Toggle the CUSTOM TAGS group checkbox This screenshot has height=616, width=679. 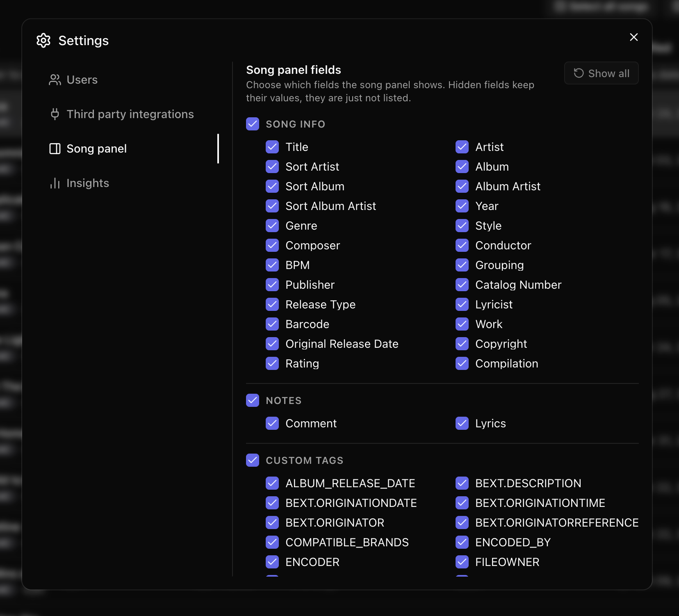(x=253, y=460)
